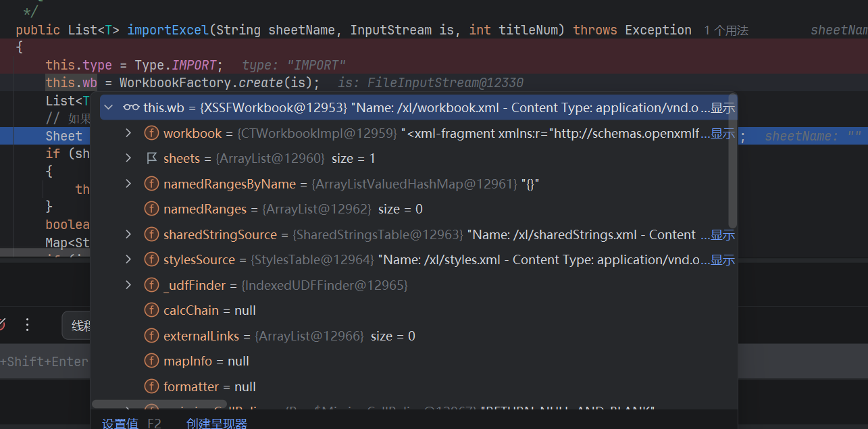868x429 pixels.
Task: Click 显示 link on sharedStringSource row
Action: point(723,234)
